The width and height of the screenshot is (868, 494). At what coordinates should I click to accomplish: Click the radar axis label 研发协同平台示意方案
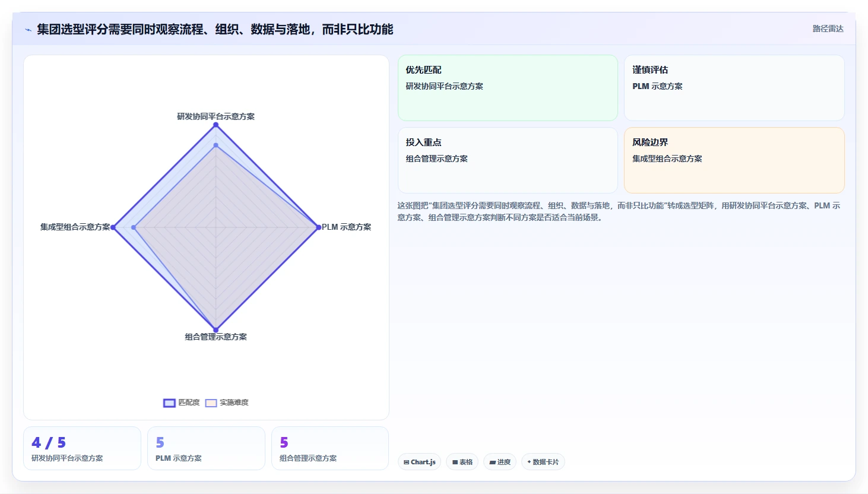click(x=216, y=116)
